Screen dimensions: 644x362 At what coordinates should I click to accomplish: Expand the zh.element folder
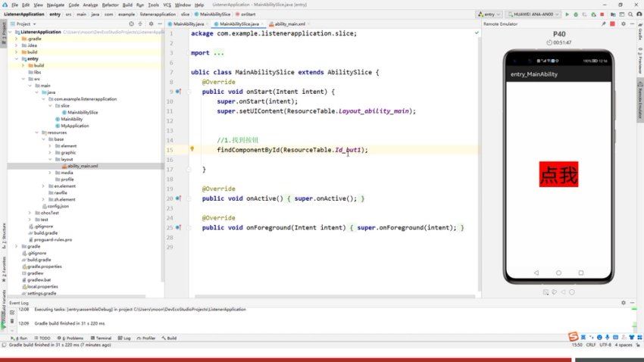click(43, 199)
